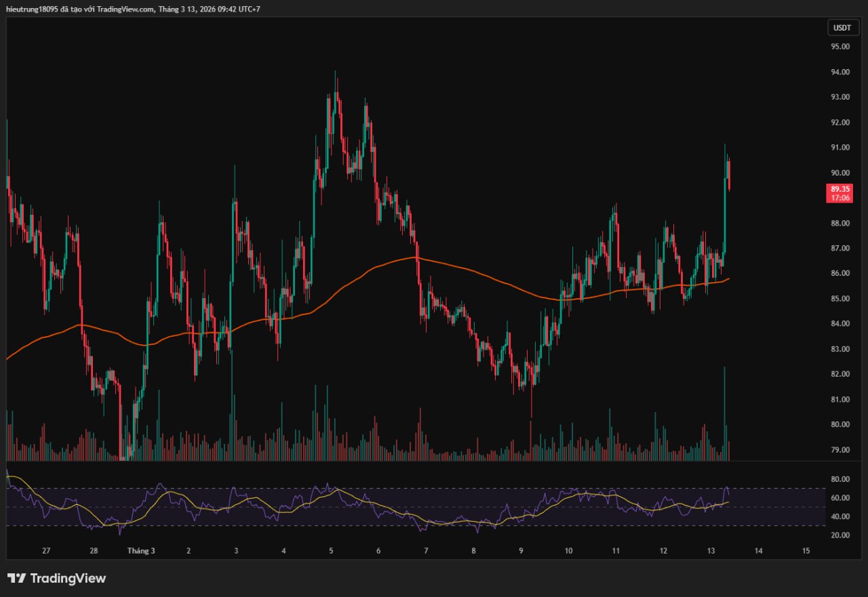Click the latest red candle near 90.00
Screen dimensions: 868x597
(x=728, y=175)
